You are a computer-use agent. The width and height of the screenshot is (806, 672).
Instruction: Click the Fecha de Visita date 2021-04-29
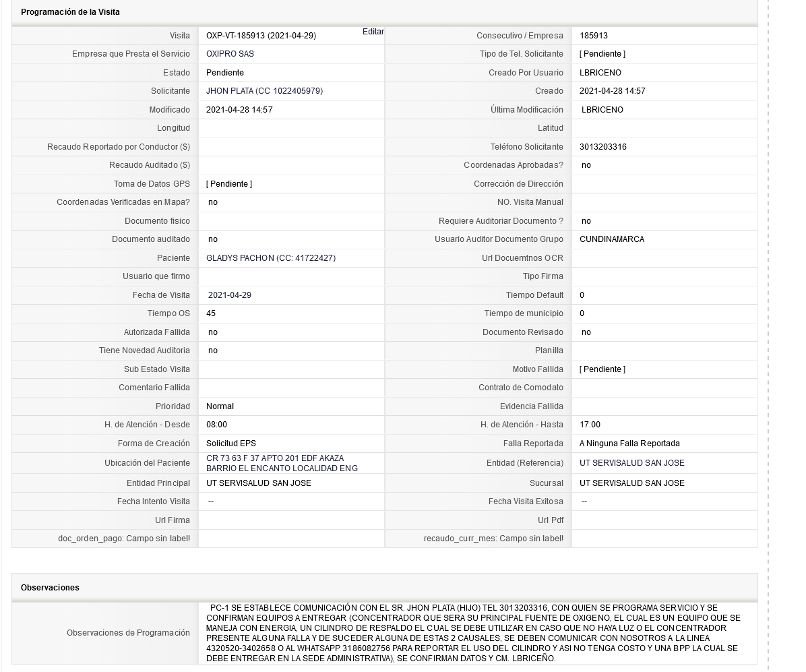click(229, 295)
